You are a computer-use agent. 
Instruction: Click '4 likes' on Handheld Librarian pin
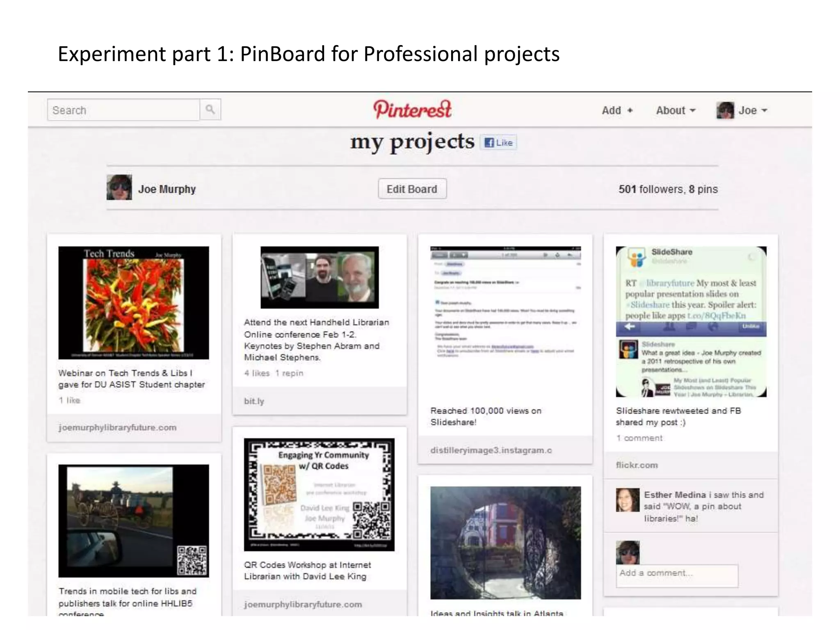click(257, 373)
